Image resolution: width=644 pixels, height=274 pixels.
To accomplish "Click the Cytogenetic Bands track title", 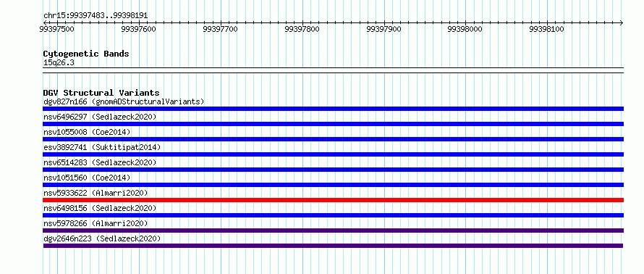I will click(86, 54).
